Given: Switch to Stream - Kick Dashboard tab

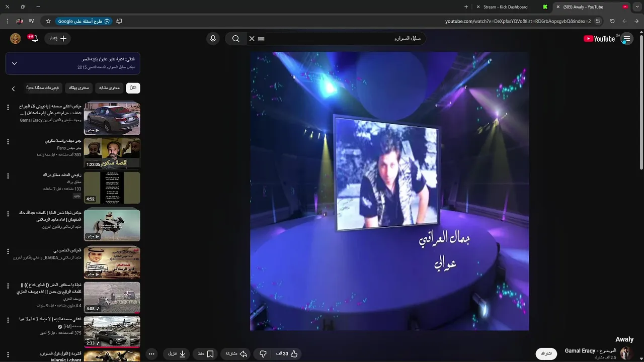Looking at the screenshot, I should (511, 7).
